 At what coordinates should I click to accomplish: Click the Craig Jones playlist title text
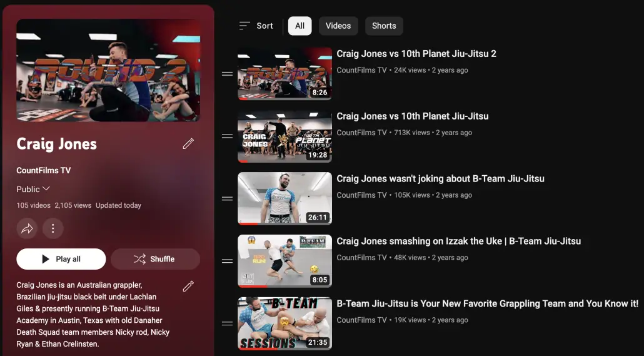57,144
